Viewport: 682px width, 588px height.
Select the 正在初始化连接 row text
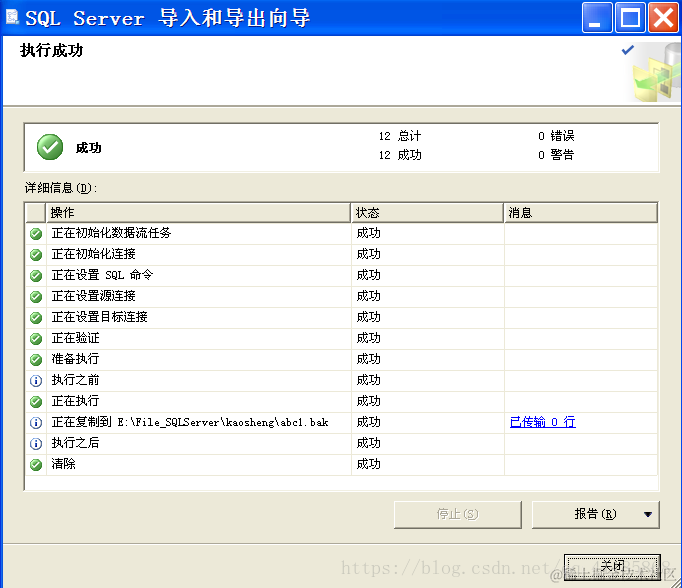(x=94, y=254)
